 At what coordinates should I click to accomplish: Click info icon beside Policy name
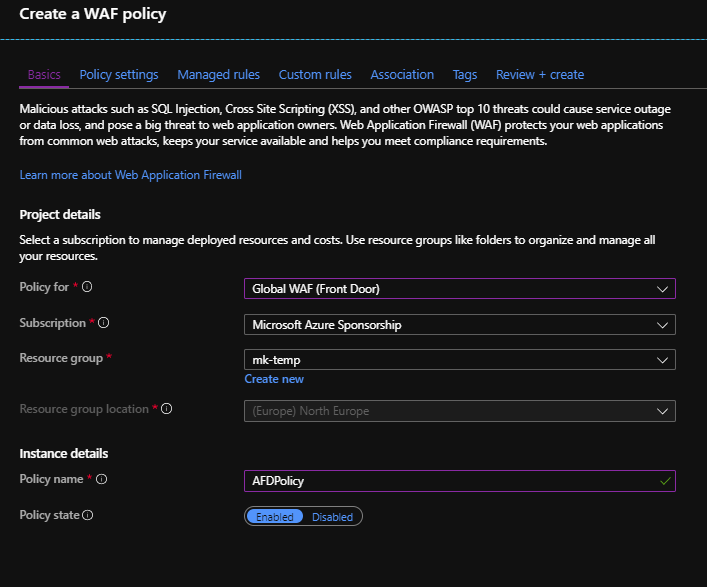[101, 479]
